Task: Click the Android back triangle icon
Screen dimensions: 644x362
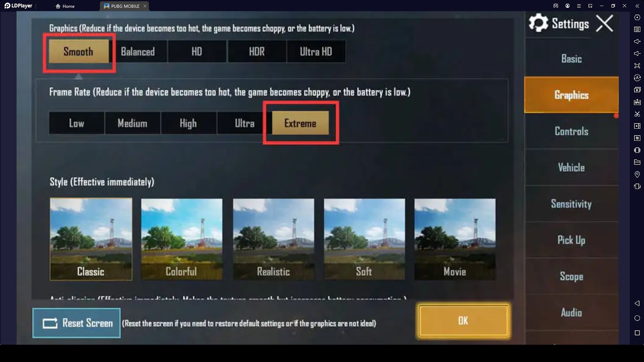Action: click(x=637, y=303)
